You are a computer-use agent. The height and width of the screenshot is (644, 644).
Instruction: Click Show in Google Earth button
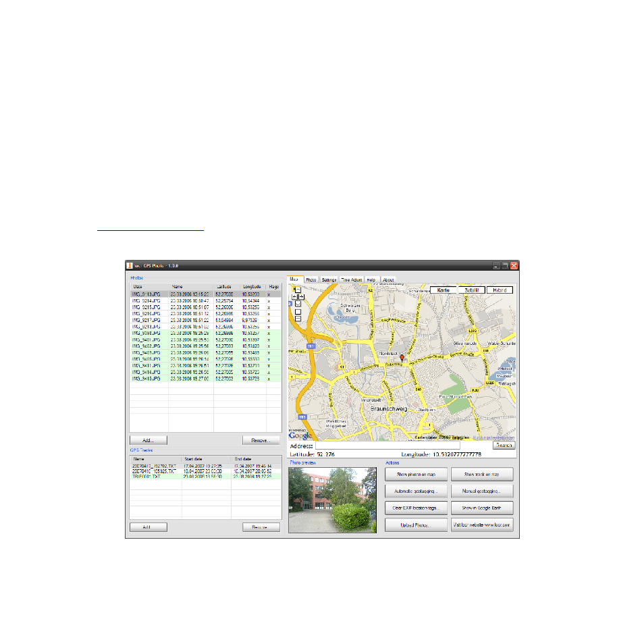(x=482, y=508)
